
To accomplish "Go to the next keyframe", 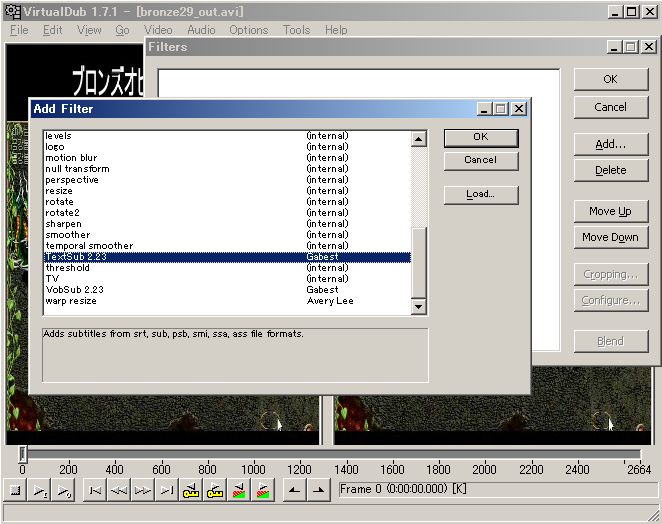I will [x=215, y=490].
